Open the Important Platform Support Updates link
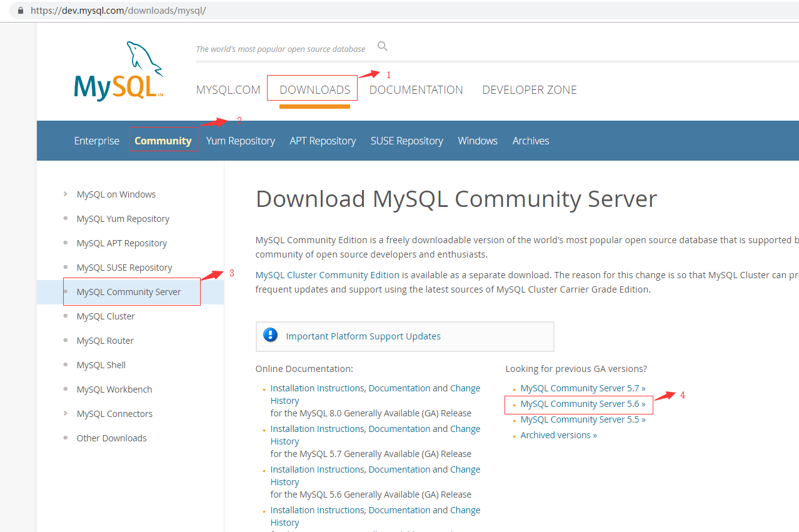 click(x=363, y=336)
